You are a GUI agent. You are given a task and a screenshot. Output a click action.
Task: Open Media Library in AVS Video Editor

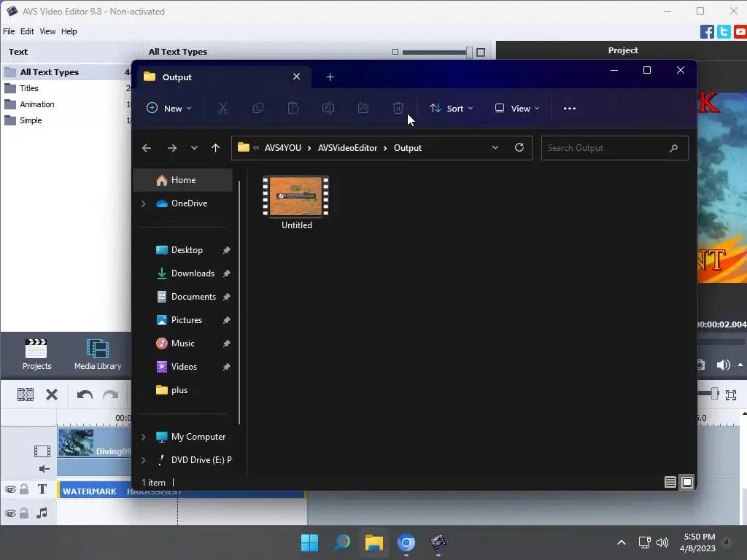(x=98, y=354)
